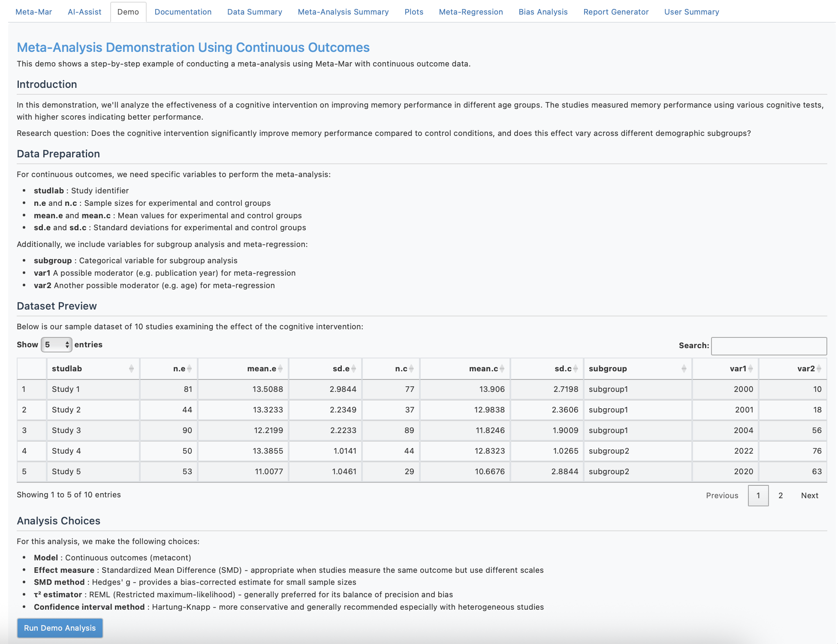The height and width of the screenshot is (644, 838).
Task: Sort the mean.e column using its sort arrow
Action: 281,368
